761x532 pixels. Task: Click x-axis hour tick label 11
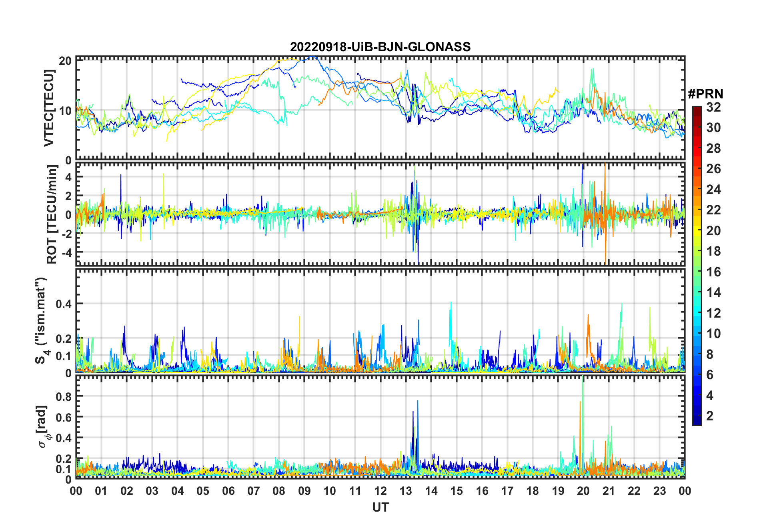[355, 491]
